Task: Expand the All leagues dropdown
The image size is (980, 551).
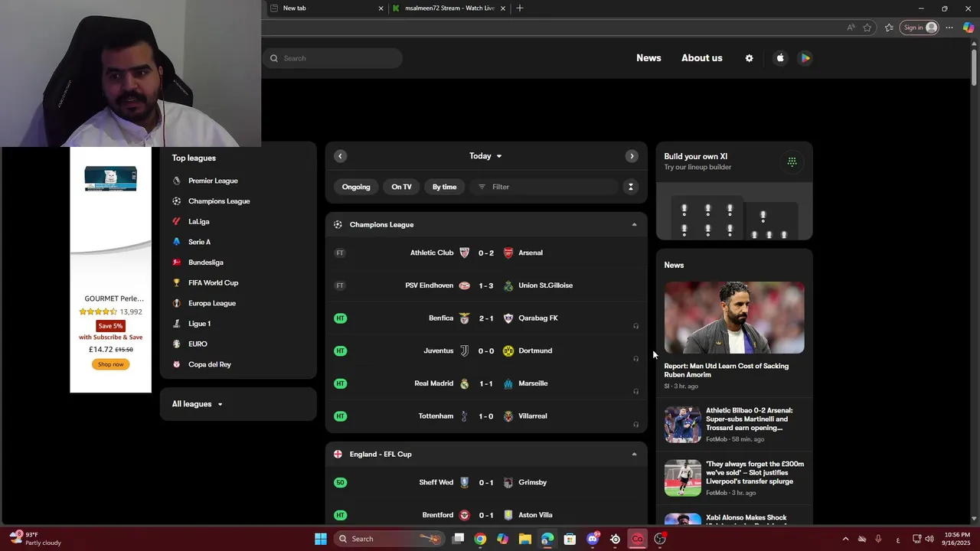Action: point(198,404)
